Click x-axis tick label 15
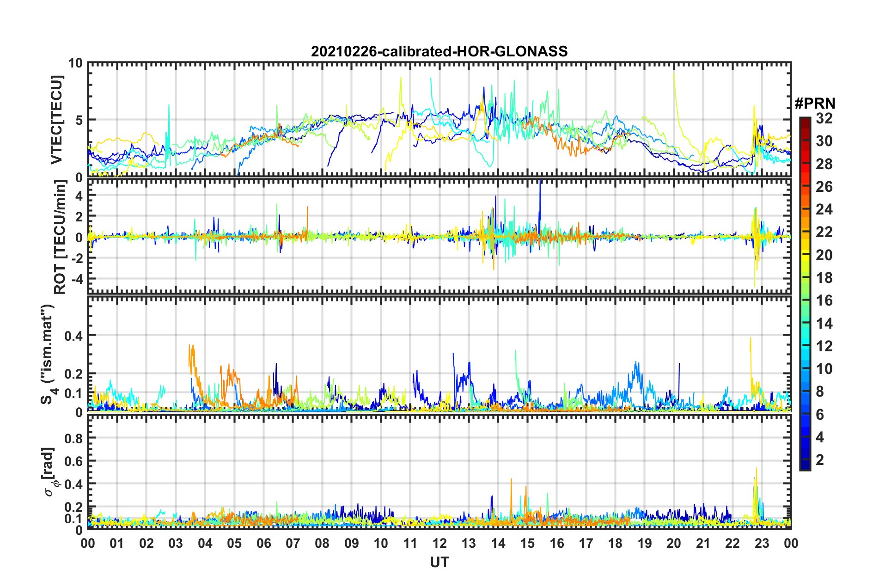The height and width of the screenshot is (588, 879). point(527,543)
